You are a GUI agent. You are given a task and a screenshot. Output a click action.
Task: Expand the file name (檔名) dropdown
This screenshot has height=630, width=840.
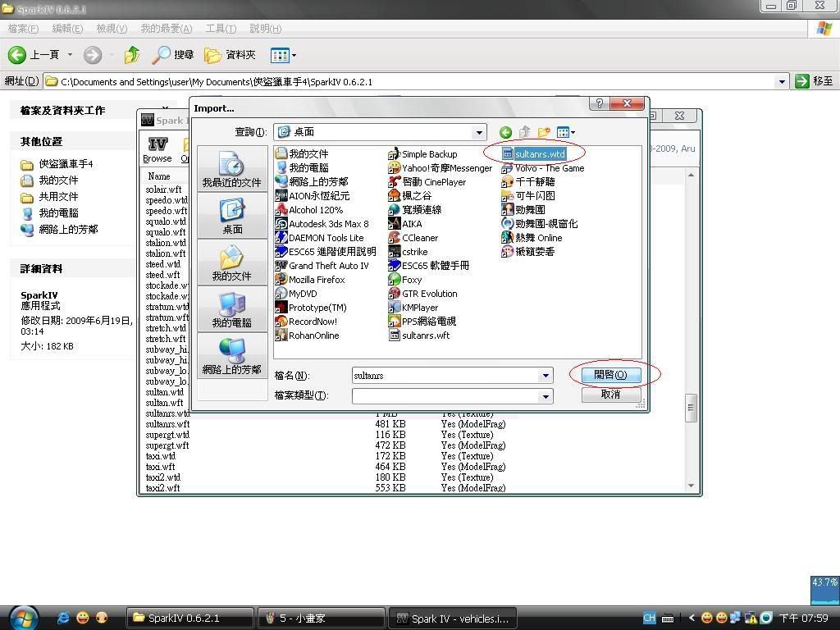pyautogui.click(x=545, y=376)
